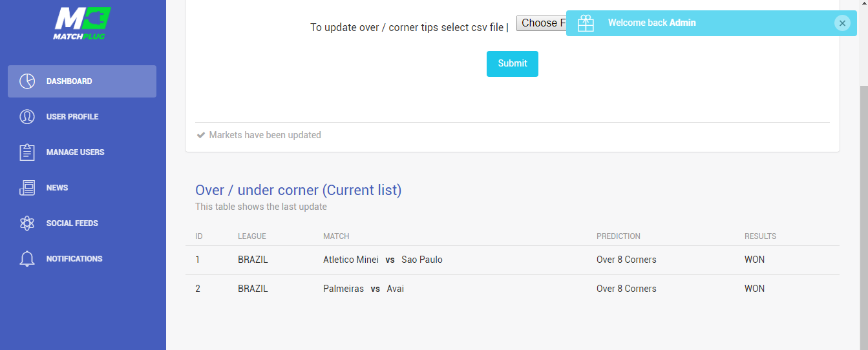The height and width of the screenshot is (350, 868).
Task: Click the Social Feeds atom icon
Action: (27, 223)
